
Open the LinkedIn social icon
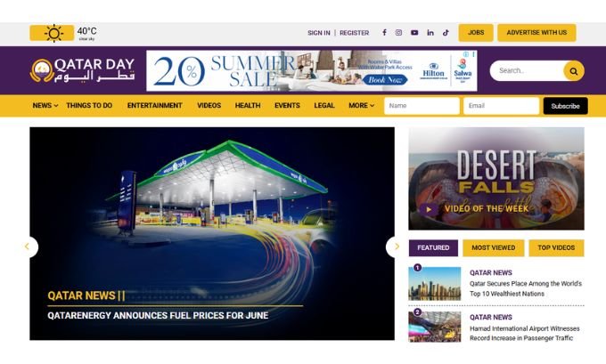pyautogui.click(x=430, y=32)
